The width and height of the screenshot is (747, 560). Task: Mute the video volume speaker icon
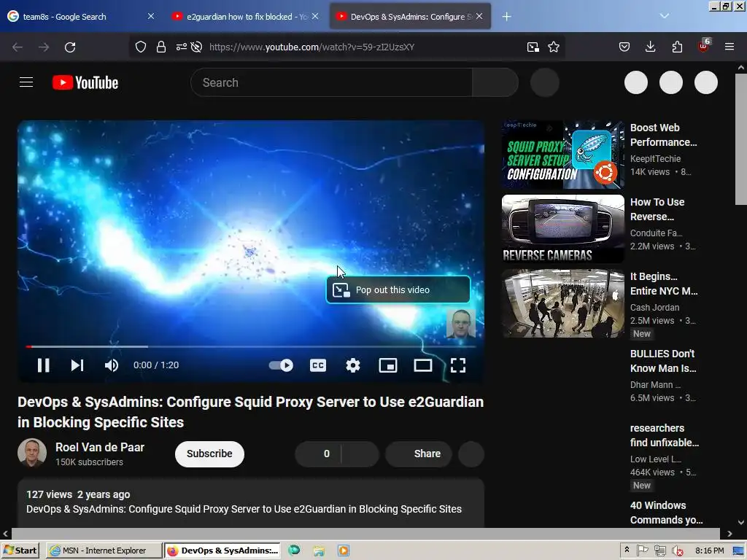pos(112,365)
